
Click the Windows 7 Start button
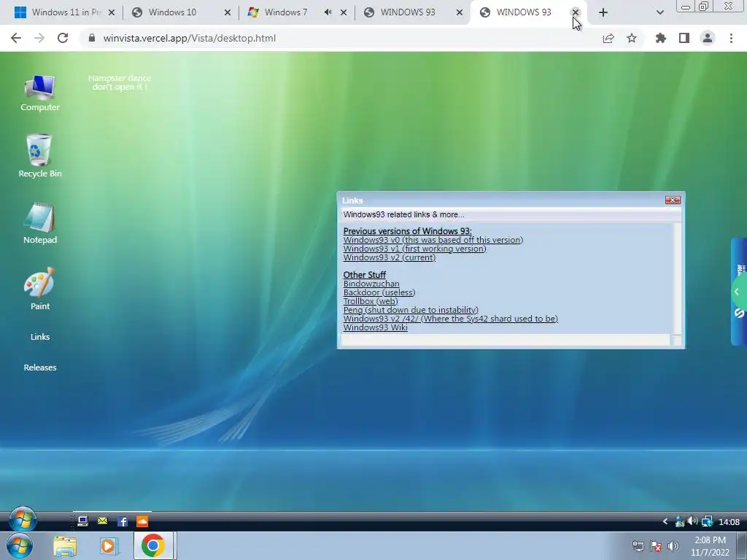point(20,545)
